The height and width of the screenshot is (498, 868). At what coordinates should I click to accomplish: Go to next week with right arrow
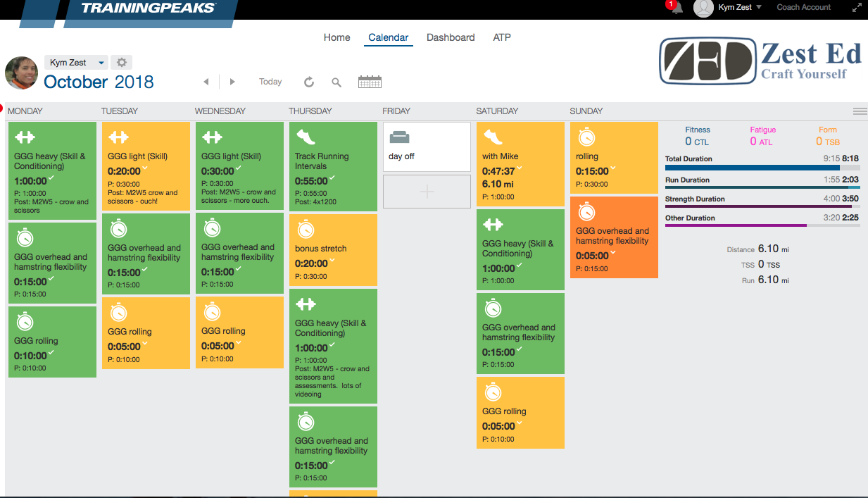pos(232,82)
